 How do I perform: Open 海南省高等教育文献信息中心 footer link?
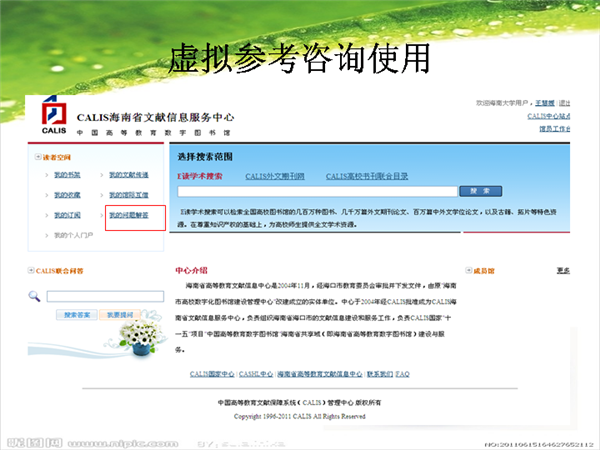coord(320,374)
